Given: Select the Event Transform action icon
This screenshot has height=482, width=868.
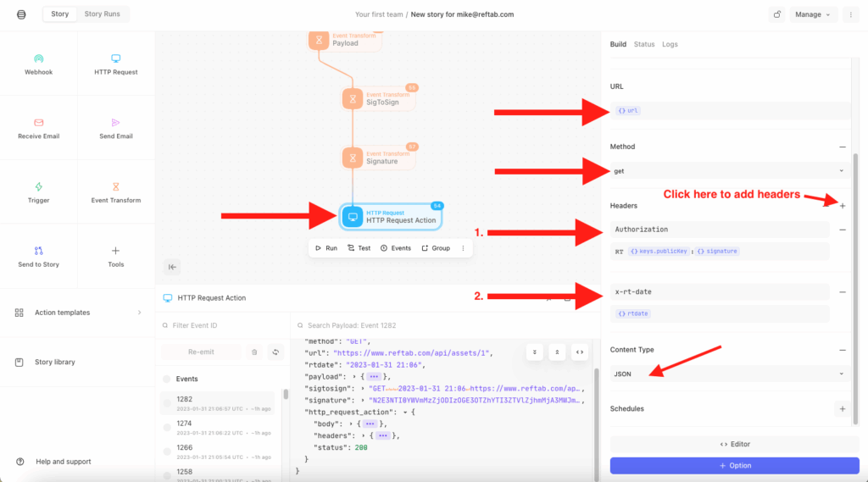Looking at the screenshot, I should tap(115, 186).
